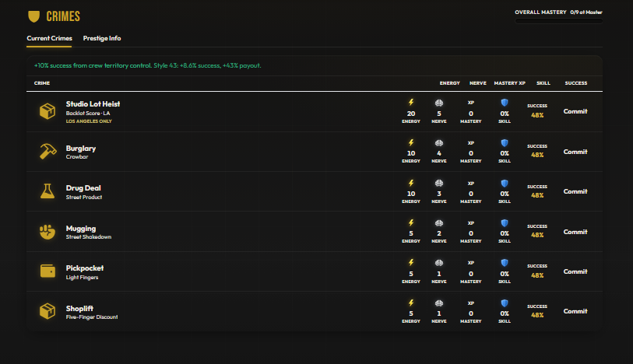Commit the Drug Deal crime
633x364 pixels.
575,191
